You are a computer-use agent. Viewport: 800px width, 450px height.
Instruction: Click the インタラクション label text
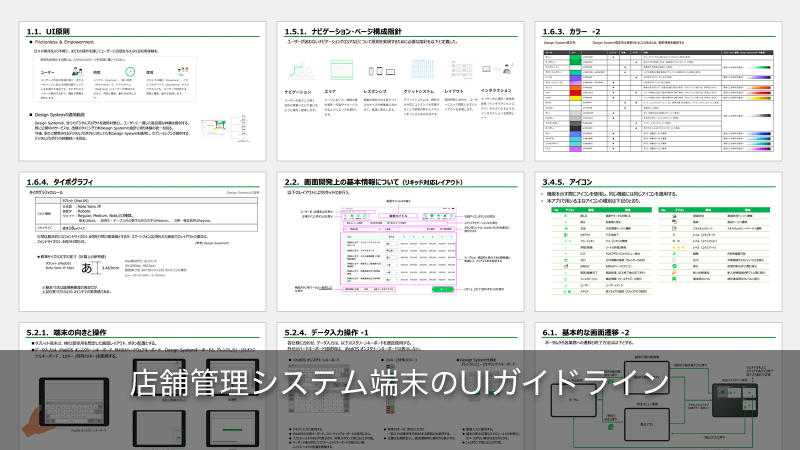[x=496, y=90]
